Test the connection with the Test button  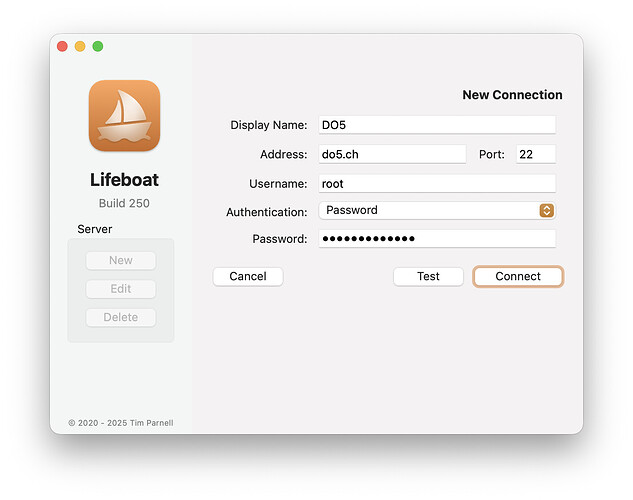(428, 277)
